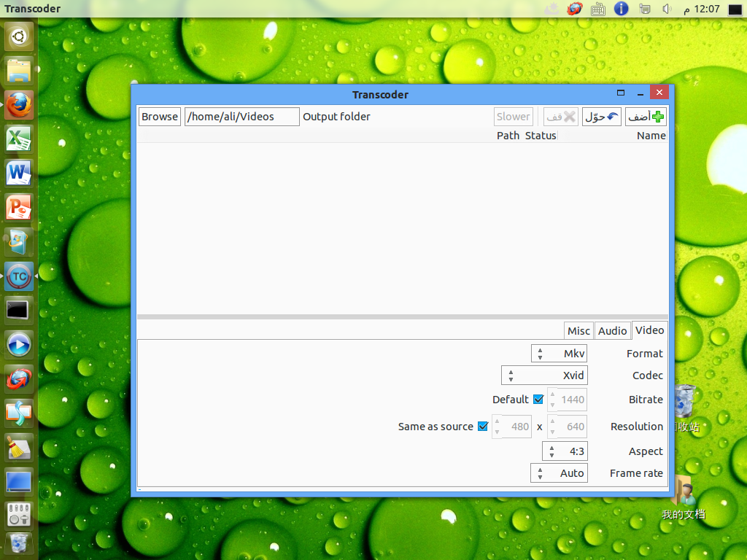Open the Transcoder app icon in the dock

click(18, 277)
